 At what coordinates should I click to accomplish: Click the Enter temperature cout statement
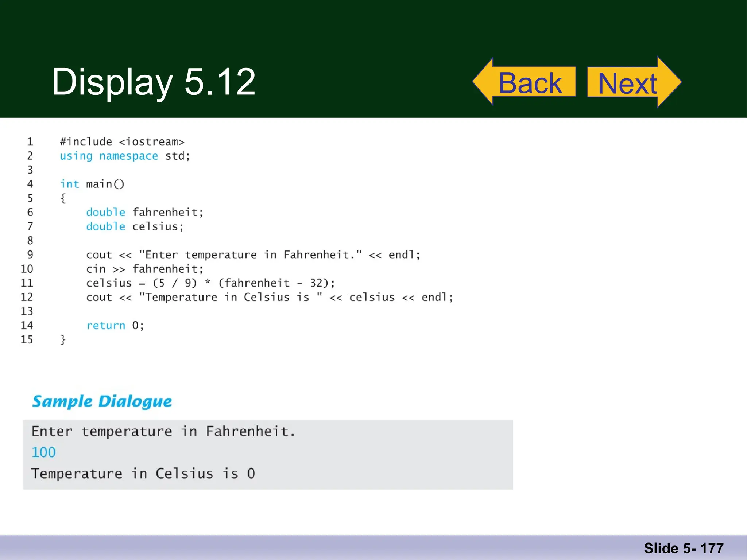253,255
